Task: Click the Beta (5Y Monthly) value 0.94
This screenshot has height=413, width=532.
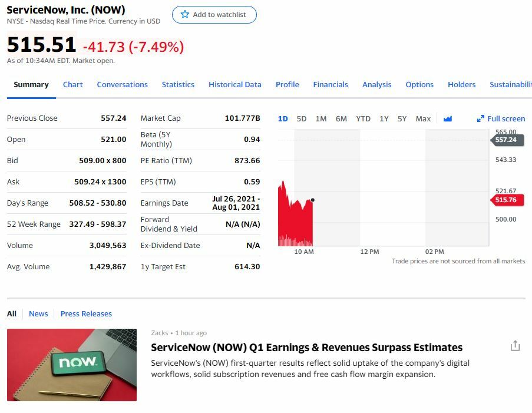Action: click(252, 139)
